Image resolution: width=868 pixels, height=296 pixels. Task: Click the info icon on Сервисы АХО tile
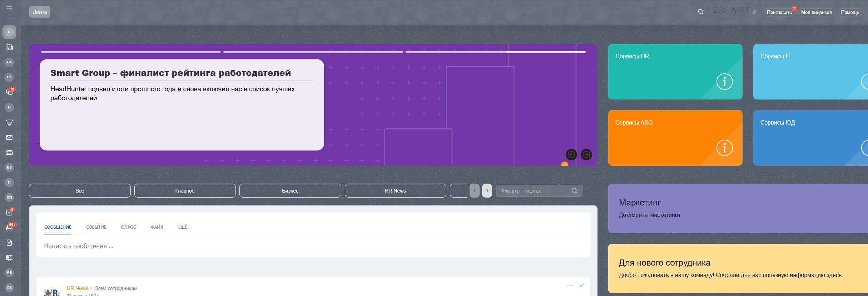pos(725,148)
